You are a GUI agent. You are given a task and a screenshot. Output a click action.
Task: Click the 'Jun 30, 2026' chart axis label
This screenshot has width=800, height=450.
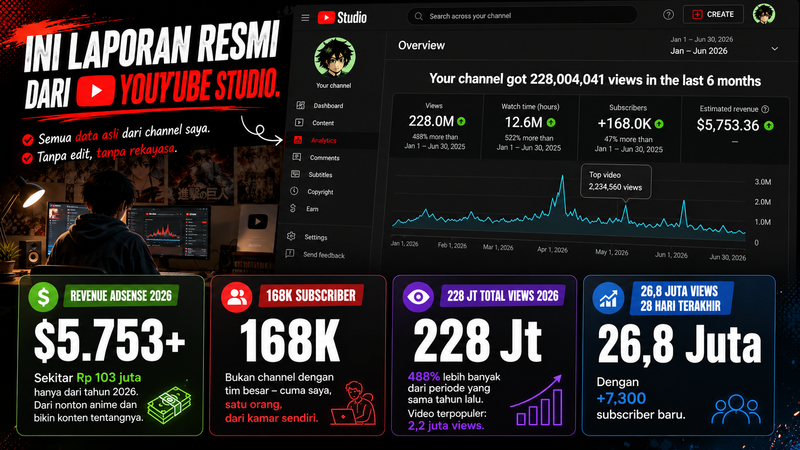point(728,257)
